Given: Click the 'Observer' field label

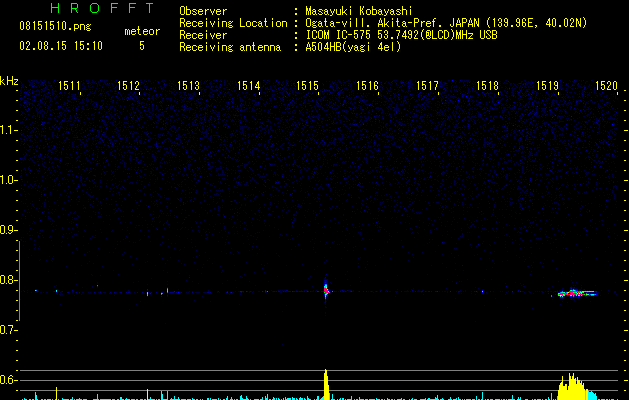Looking at the screenshot, I should point(203,11).
